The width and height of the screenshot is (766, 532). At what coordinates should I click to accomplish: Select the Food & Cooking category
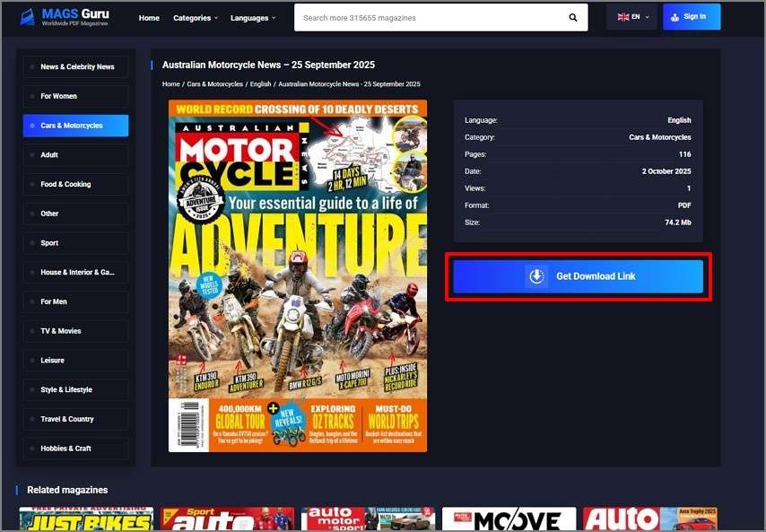coord(75,184)
